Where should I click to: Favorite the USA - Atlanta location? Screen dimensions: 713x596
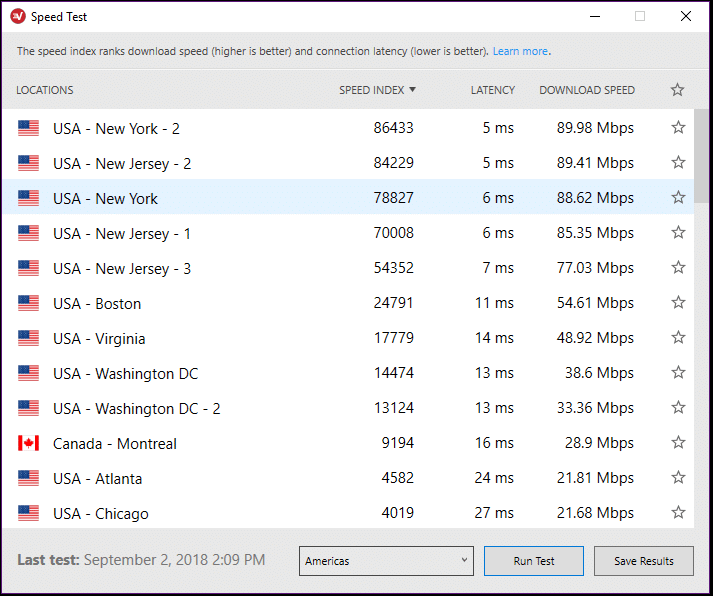click(678, 477)
